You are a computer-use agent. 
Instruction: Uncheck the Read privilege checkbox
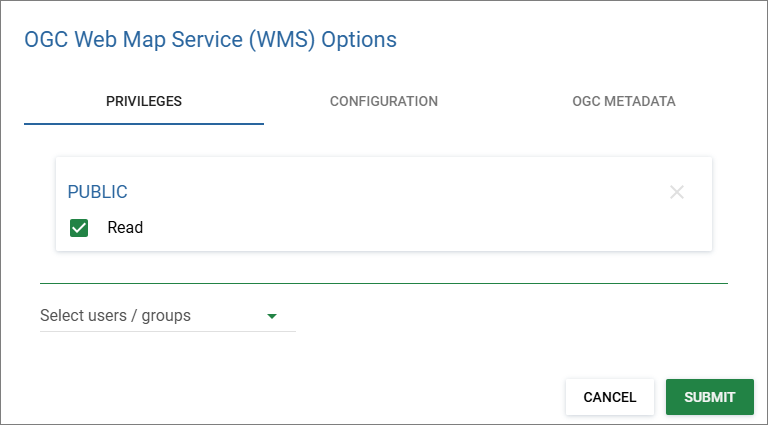pyautogui.click(x=79, y=228)
